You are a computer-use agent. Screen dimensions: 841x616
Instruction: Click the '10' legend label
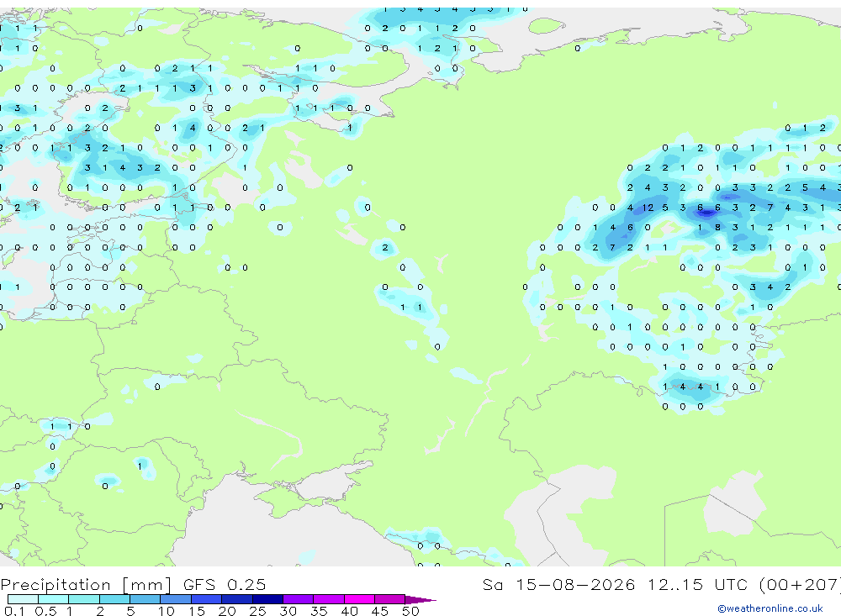[x=167, y=611]
